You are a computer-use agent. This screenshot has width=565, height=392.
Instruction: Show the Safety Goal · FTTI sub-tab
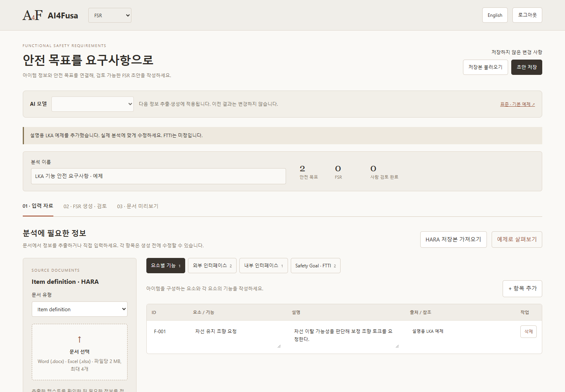point(315,265)
